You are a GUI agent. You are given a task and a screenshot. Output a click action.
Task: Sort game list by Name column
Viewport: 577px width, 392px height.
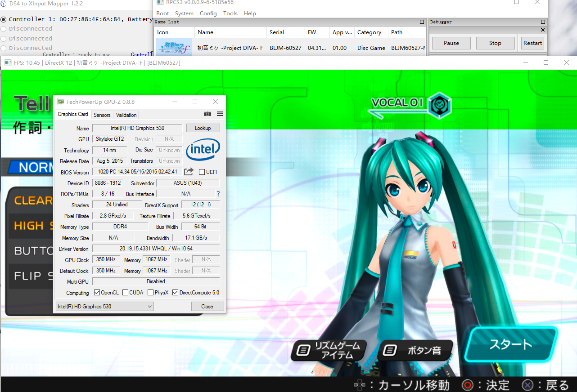(231, 32)
